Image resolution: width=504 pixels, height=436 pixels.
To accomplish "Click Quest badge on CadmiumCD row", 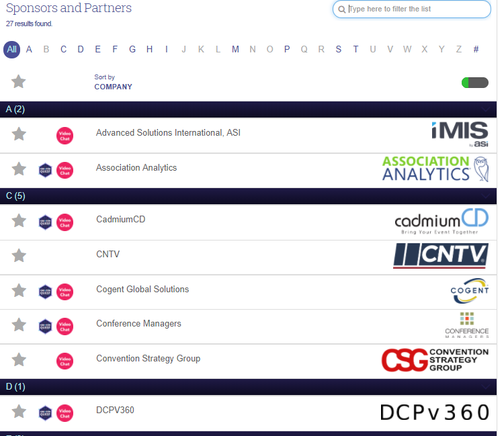I will pyautogui.click(x=45, y=222).
